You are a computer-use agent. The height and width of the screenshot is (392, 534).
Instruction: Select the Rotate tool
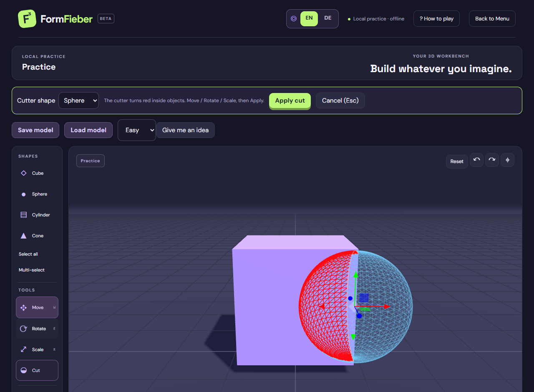[x=37, y=329]
